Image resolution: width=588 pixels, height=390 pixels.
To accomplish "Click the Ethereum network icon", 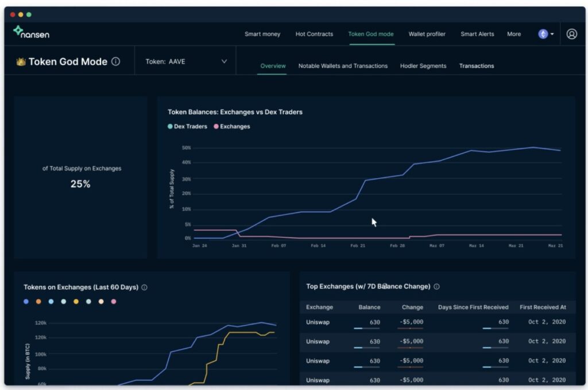I will click(543, 34).
